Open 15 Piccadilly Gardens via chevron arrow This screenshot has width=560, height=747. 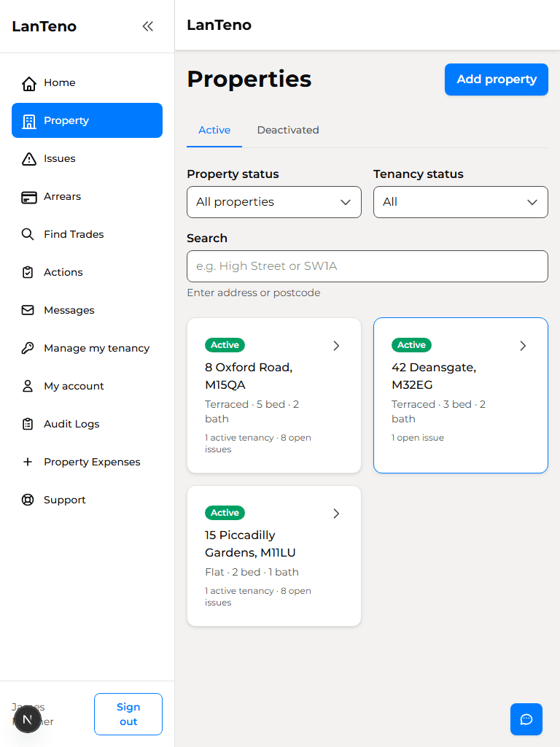point(336,513)
